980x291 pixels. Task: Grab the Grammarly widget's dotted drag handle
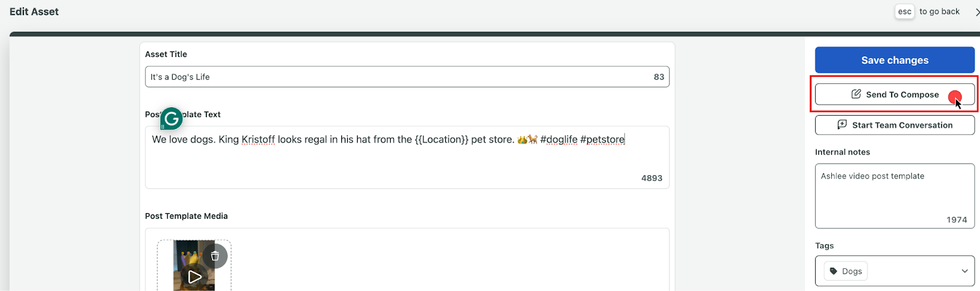(163, 127)
